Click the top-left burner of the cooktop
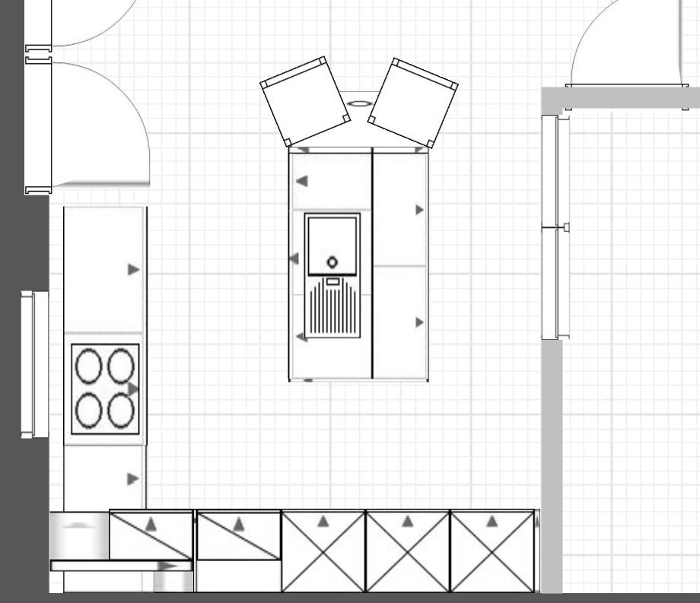The width and height of the screenshot is (700, 603). (88, 367)
